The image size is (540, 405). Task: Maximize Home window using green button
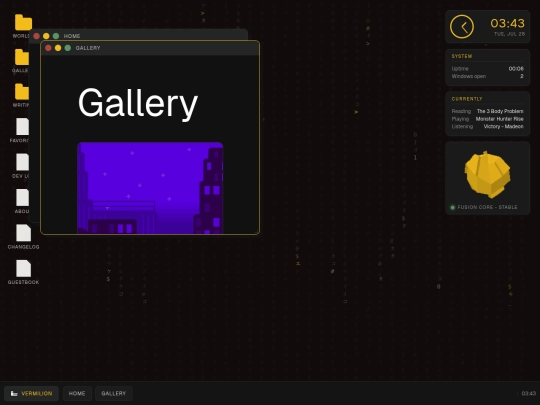pos(56,36)
